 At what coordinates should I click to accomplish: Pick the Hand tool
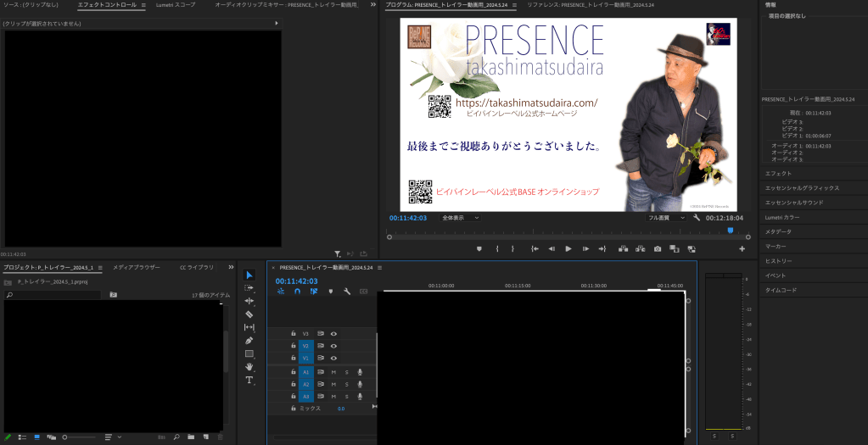249,366
